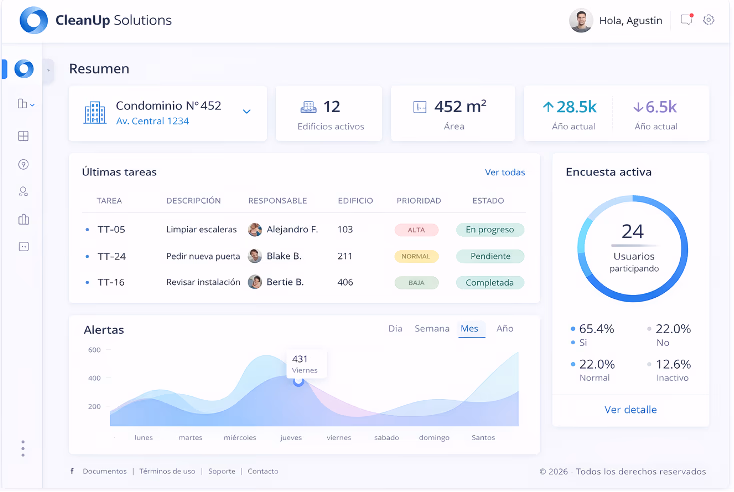Expand the buildings sidebar menu chevron

pyautogui.click(x=33, y=104)
